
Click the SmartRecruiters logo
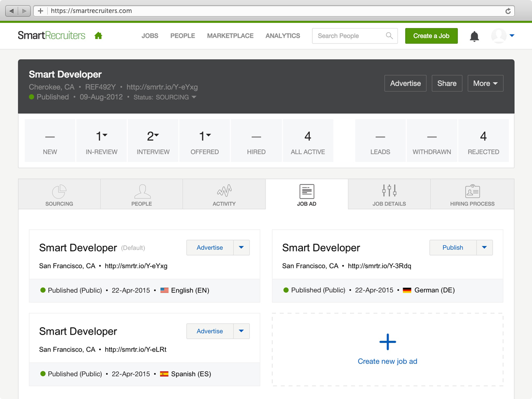51,35
